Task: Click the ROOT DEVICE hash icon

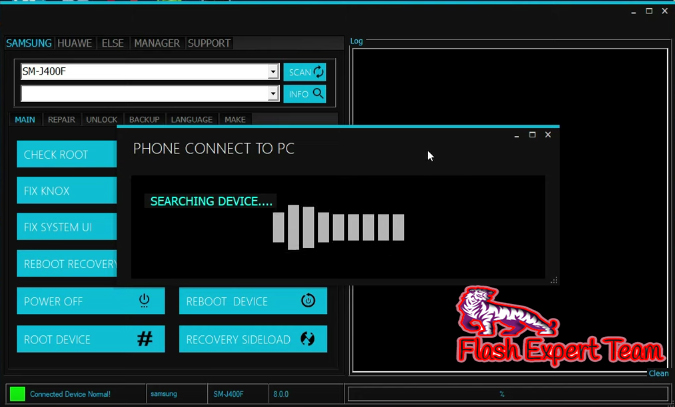Action: tap(145, 339)
